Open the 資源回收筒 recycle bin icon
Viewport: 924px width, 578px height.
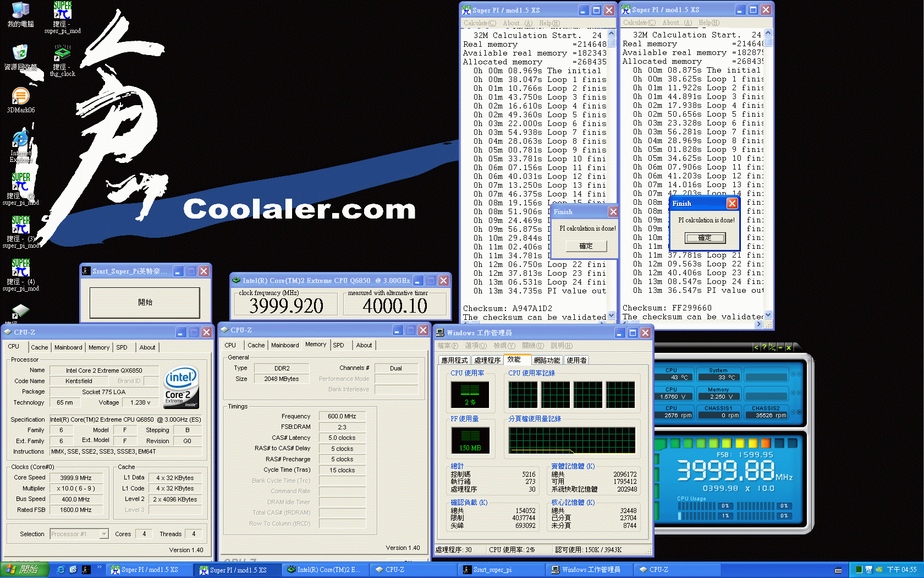click(20, 57)
